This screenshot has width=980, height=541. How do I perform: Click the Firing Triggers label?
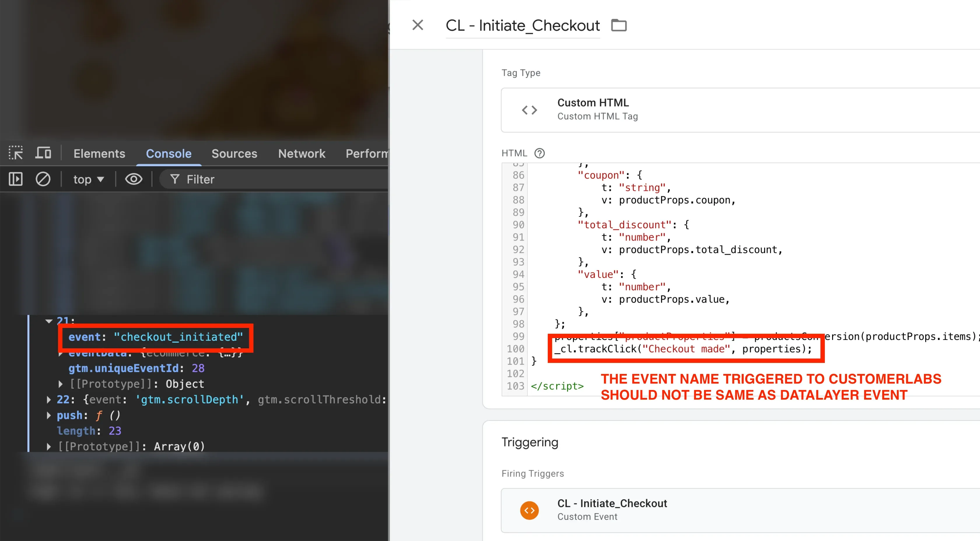pos(533,473)
